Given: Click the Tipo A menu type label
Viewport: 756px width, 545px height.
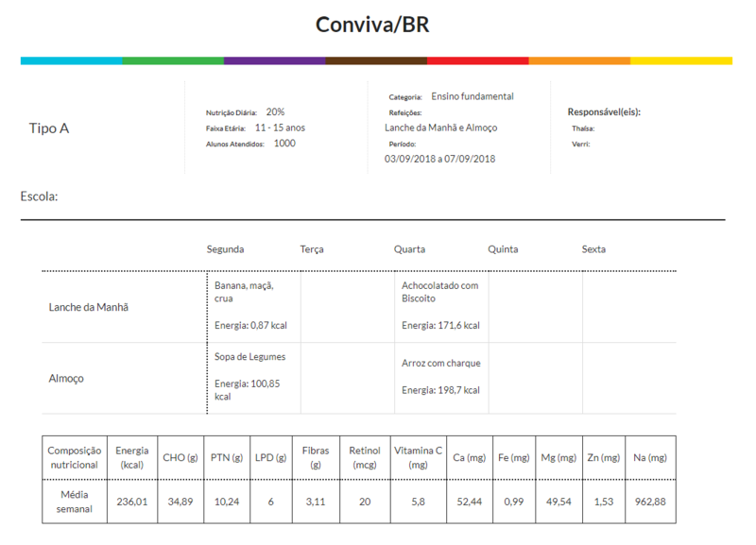Looking at the screenshot, I should (49, 128).
